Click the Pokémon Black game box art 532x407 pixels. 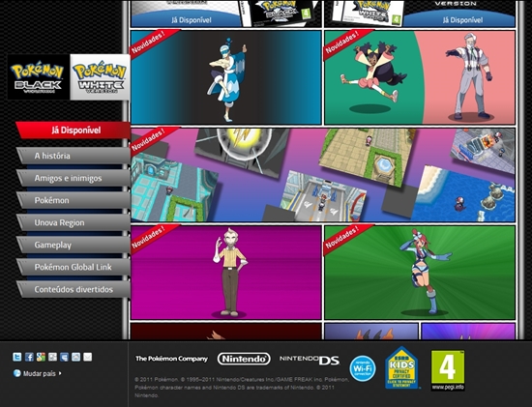tap(280, 13)
